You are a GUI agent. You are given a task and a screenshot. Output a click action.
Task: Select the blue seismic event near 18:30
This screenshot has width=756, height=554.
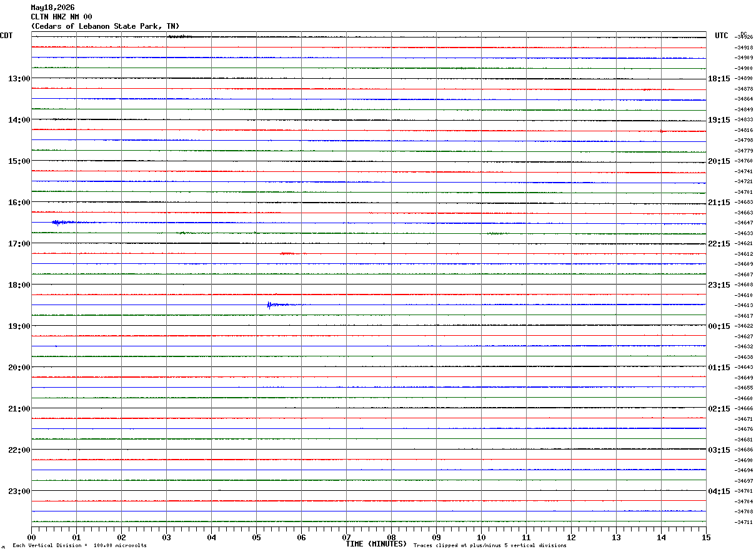click(x=282, y=305)
